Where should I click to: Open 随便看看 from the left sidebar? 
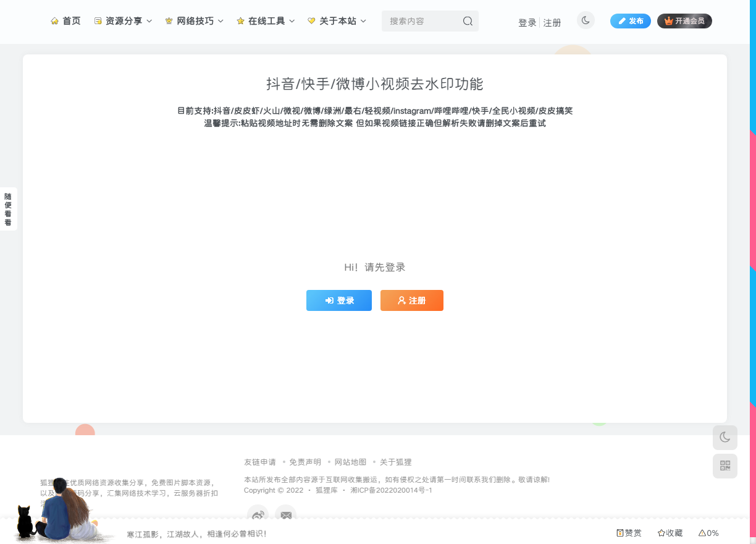(9, 208)
